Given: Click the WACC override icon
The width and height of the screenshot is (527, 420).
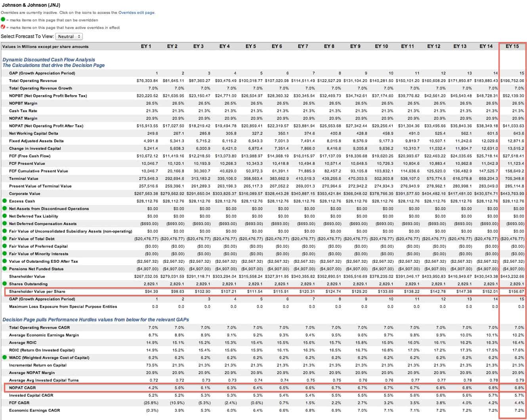Looking at the screenshot, I should coord(4,358).
